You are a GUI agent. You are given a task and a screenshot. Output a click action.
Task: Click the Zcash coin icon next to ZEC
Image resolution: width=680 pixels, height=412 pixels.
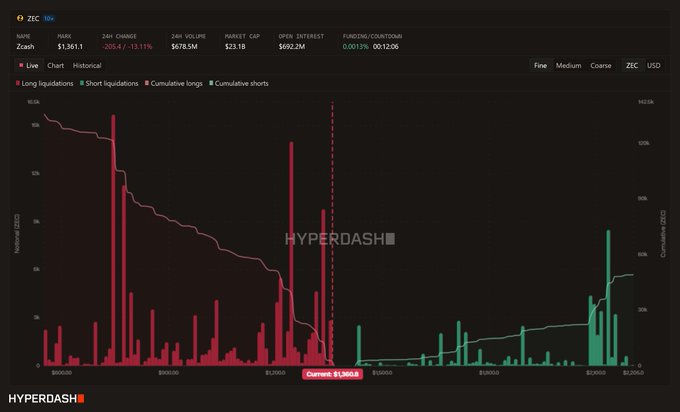(20, 18)
